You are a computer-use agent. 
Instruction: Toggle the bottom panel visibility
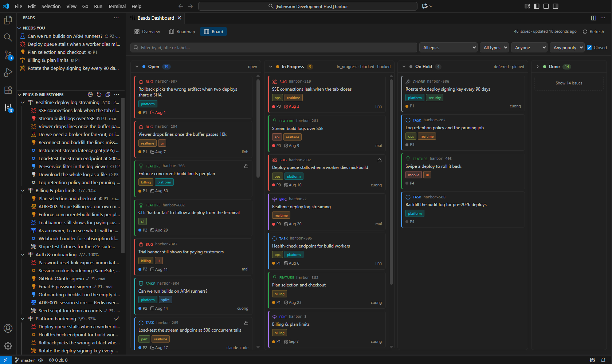[546, 6]
